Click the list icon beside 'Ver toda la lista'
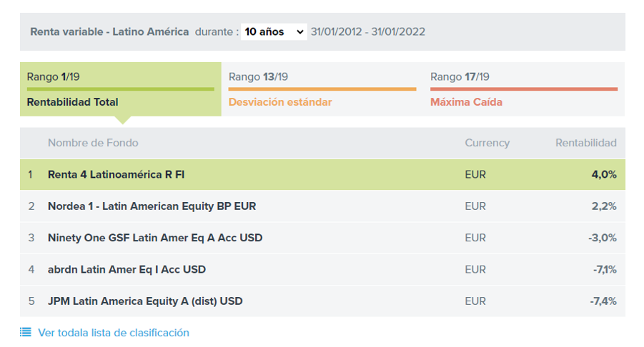Image resolution: width=644 pixels, height=347 pixels. [26, 332]
